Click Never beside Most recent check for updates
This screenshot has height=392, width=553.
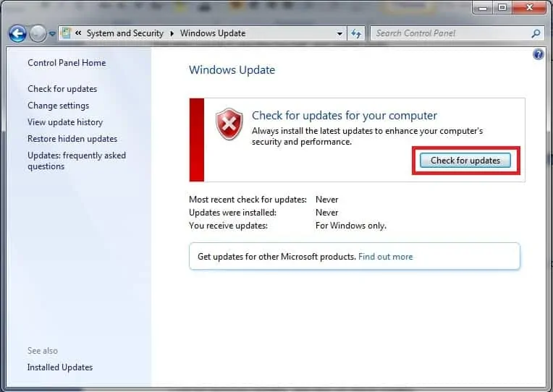[327, 200]
